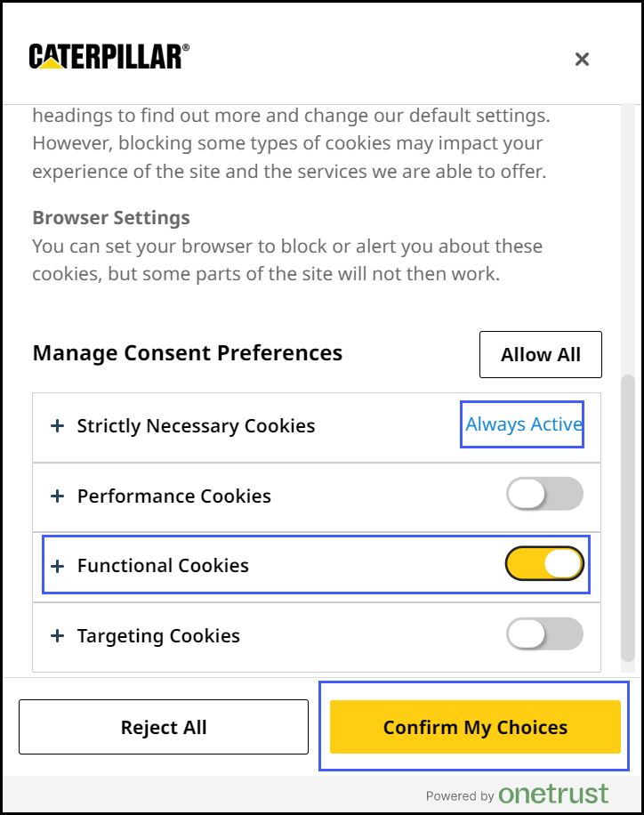Expand Targeting Cookies details
Viewport: 644px width, 815px height.
pyautogui.click(x=58, y=635)
